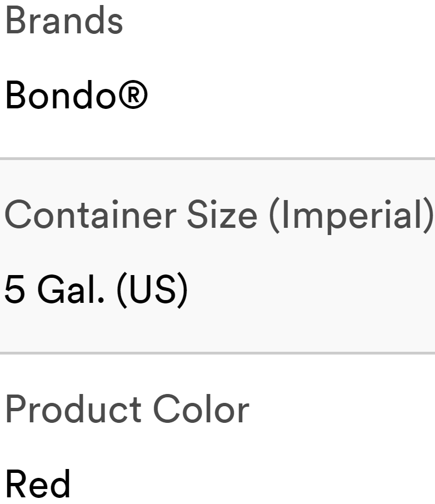The height and width of the screenshot is (504, 435).
Task: Select the Product Color label
Action: (127, 410)
